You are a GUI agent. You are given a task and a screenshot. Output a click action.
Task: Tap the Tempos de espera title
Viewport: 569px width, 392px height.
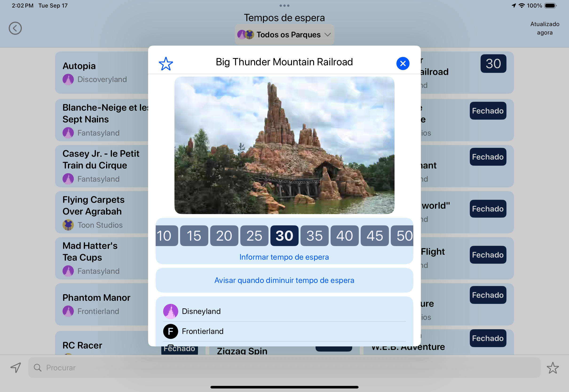click(x=284, y=18)
